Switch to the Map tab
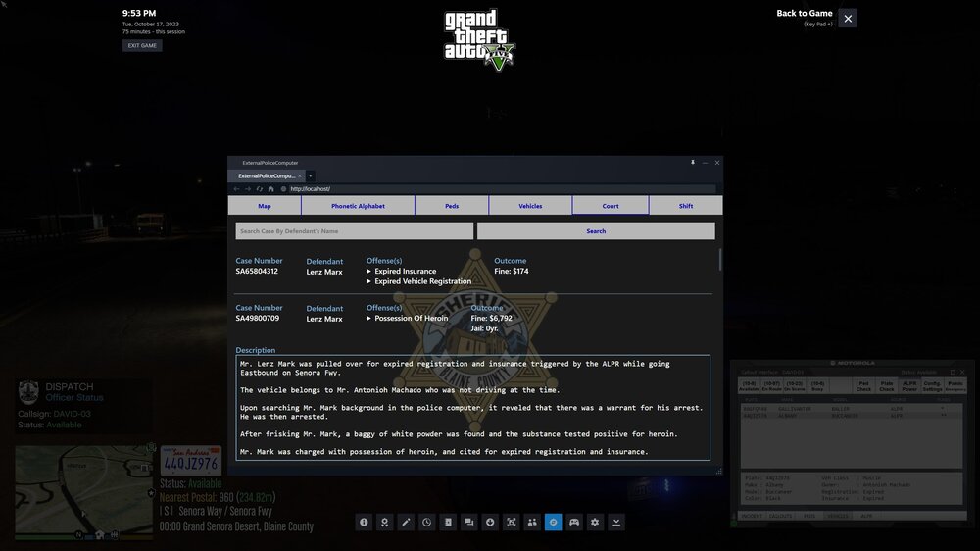The height and width of the screenshot is (551, 980). 265,206
